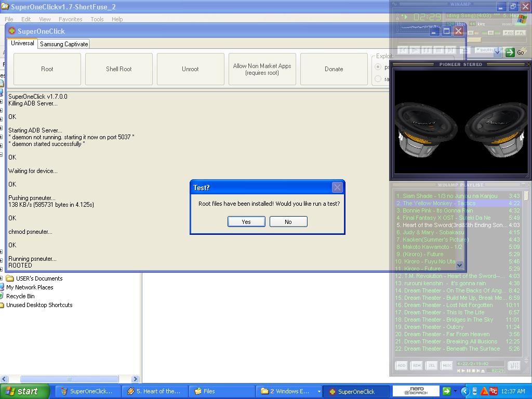Viewport: 532px width, 399px height.
Task: Open the View menu in Explorer
Action: click(45, 19)
